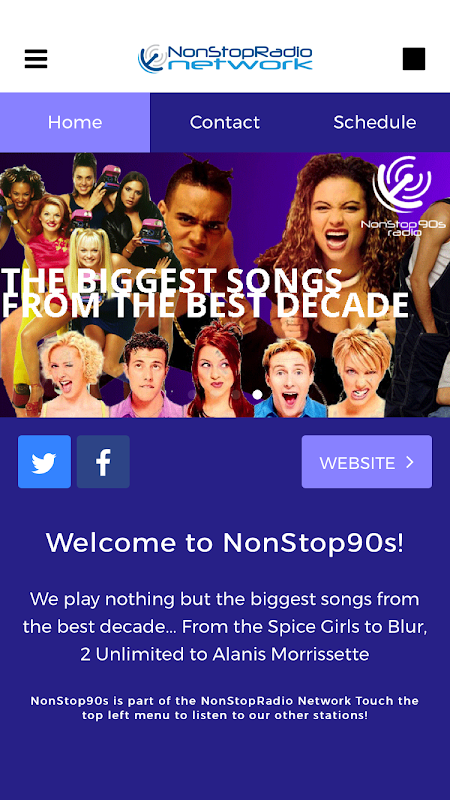Select the Home tab

pos(75,122)
